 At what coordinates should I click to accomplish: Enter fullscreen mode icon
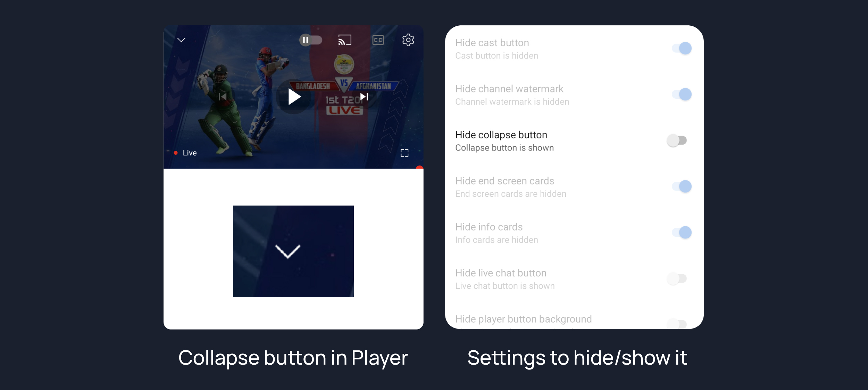click(x=404, y=153)
